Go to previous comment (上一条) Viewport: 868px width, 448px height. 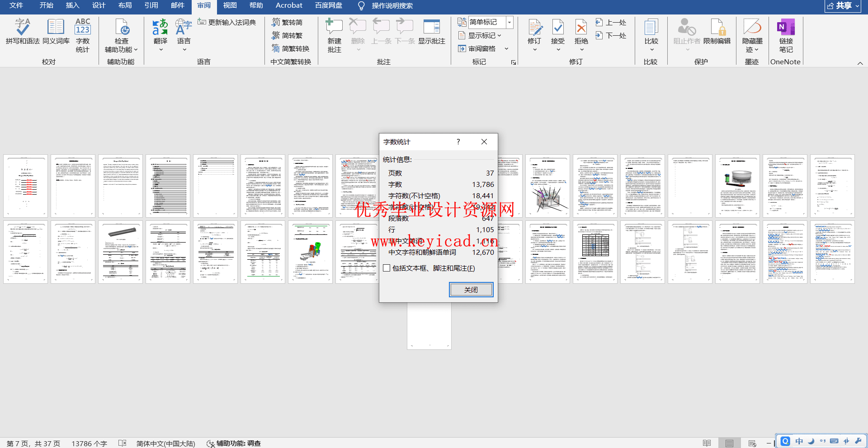(381, 32)
